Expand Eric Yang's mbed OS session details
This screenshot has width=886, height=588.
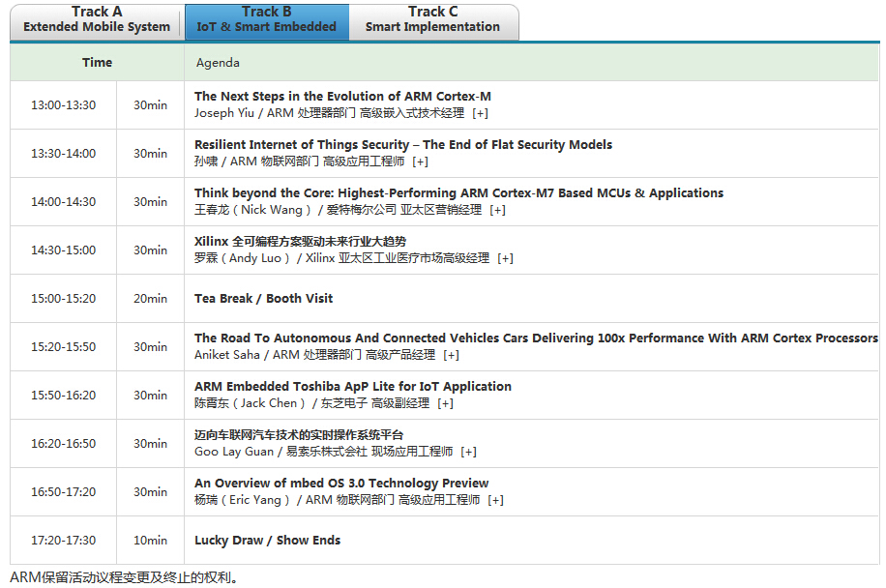pos(495,500)
